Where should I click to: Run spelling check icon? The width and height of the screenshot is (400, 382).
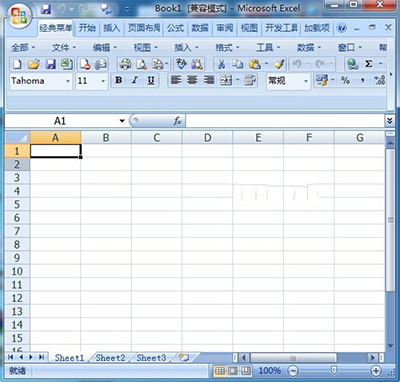[181, 64]
